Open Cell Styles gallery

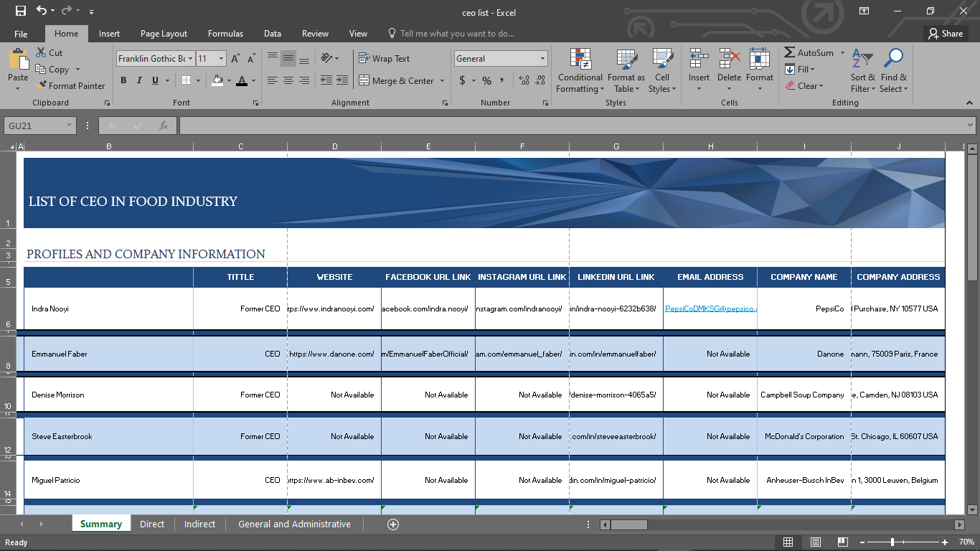pos(662,70)
